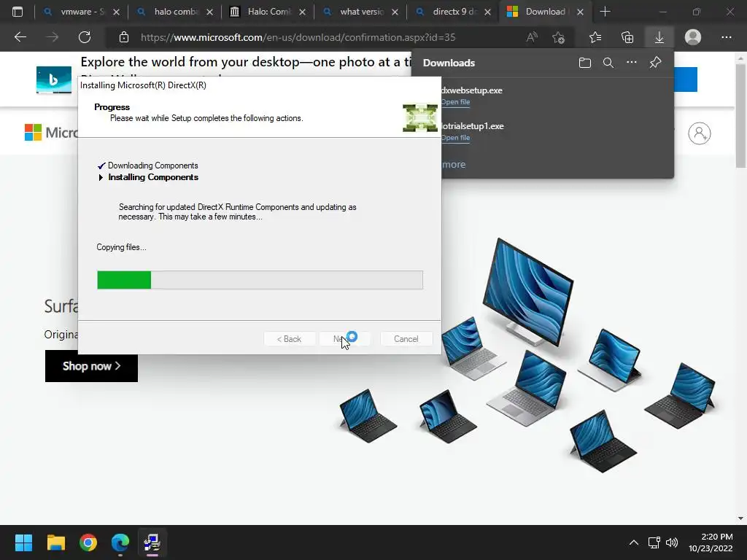Pin the Downloads panel
Viewport: 747px width, 560px height.
656,63
